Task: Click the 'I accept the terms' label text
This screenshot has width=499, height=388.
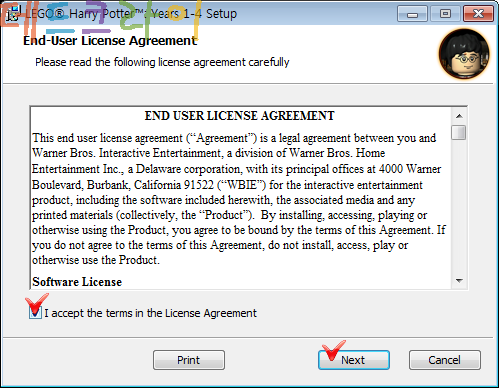Action: coord(150,313)
